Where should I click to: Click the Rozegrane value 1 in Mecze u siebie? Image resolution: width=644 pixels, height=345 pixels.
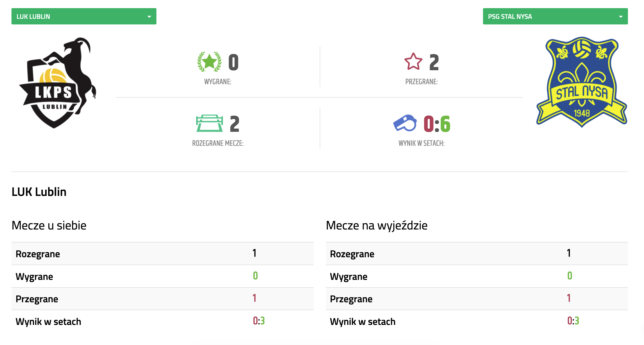click(x=254, y=253)
